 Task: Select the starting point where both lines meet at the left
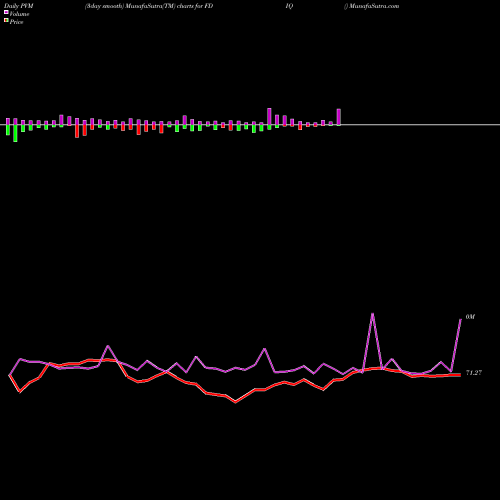point(9,375)
